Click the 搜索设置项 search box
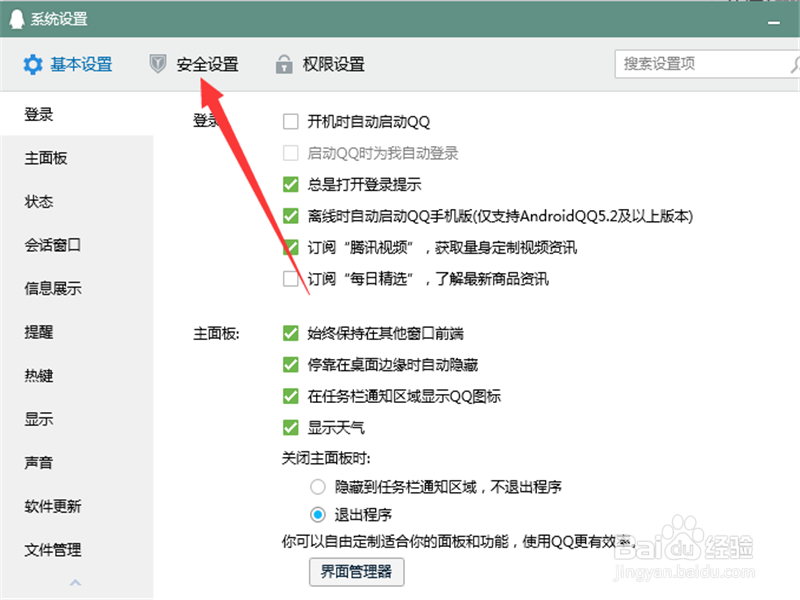Viewport: 800px width, 600px height. [x=700, y=63]
